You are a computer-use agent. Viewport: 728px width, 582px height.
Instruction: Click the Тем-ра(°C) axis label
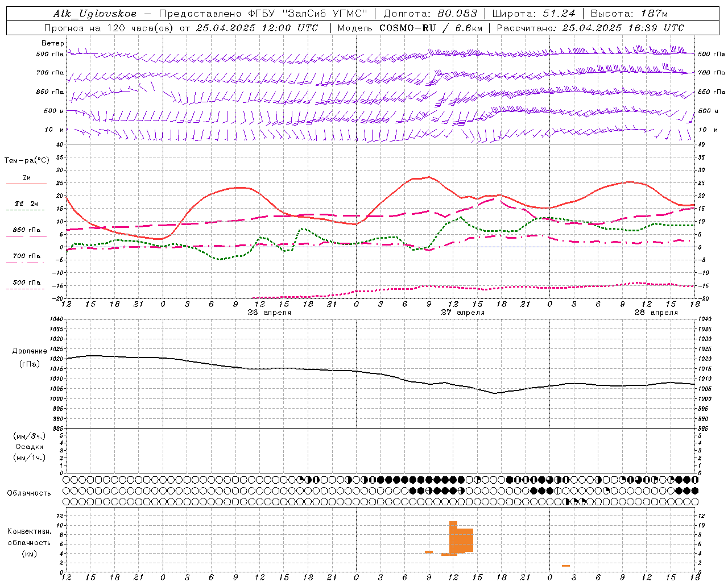27,161
